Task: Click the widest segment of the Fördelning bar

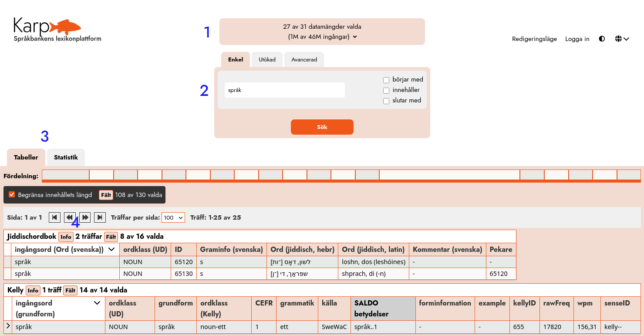Action: tap(449, 175)
